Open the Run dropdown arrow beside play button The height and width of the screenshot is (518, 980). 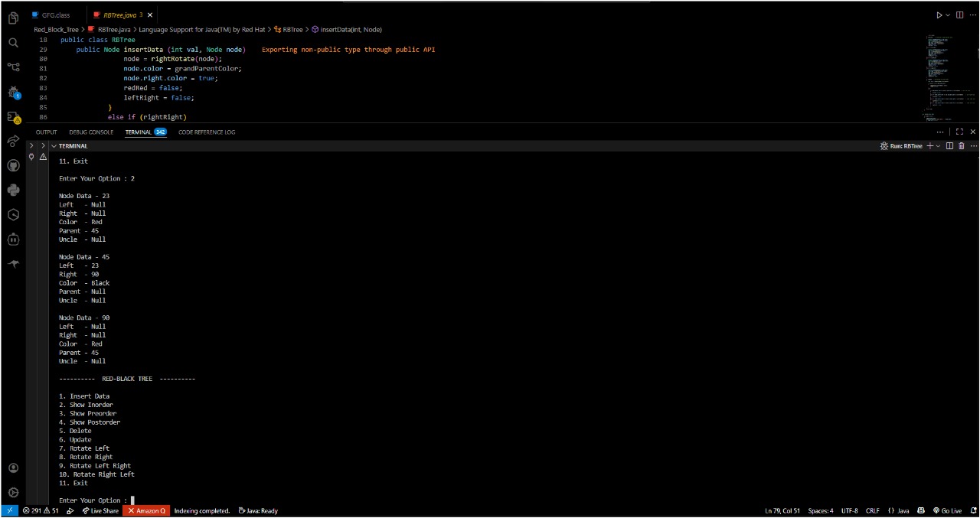[949, 15]
